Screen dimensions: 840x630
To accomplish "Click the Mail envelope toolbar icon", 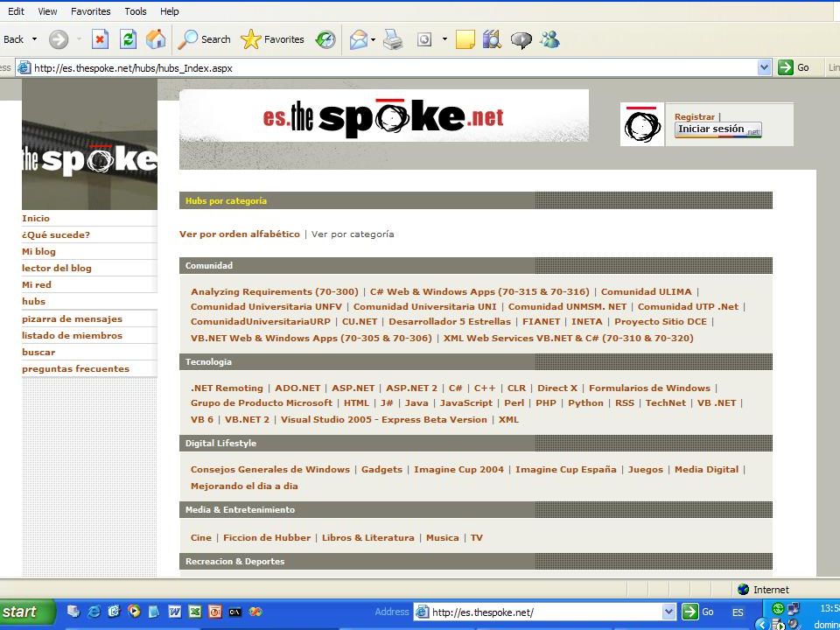I will tap(359, 39).
